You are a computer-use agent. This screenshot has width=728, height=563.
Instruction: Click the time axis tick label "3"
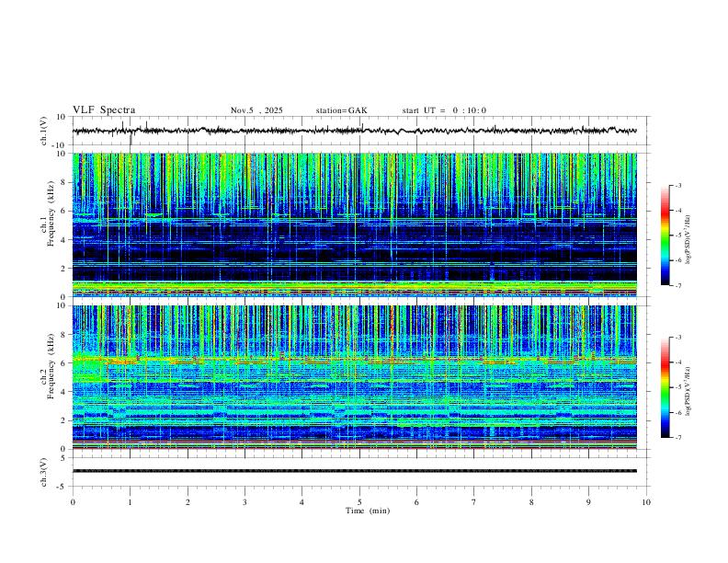click(245, 502)
